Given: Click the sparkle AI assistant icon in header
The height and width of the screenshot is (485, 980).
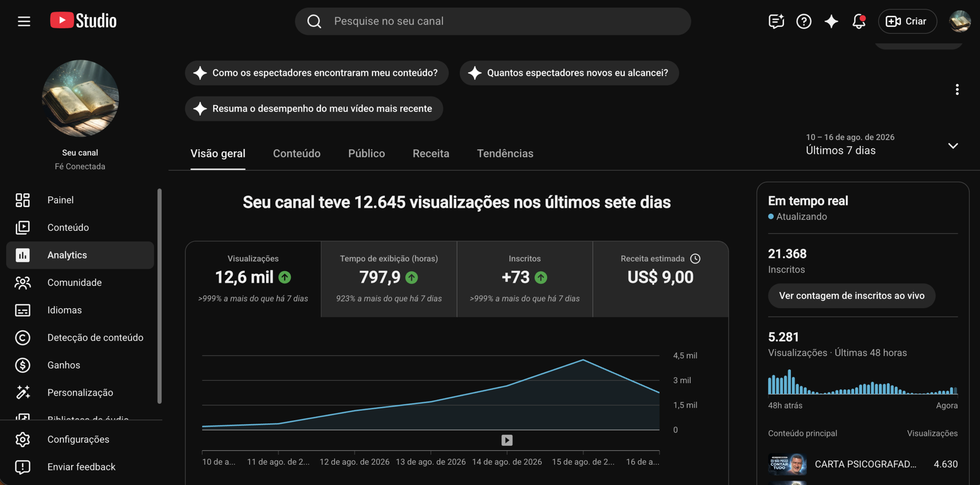Looking at the screenshot, I should [x=831, y=21].
